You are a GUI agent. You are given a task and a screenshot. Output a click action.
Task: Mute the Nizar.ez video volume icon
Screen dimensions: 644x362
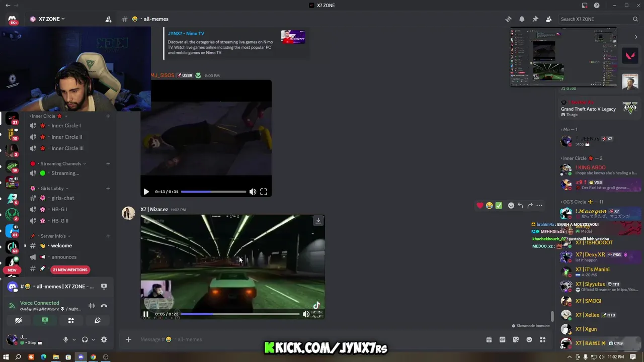pos(306,314)
